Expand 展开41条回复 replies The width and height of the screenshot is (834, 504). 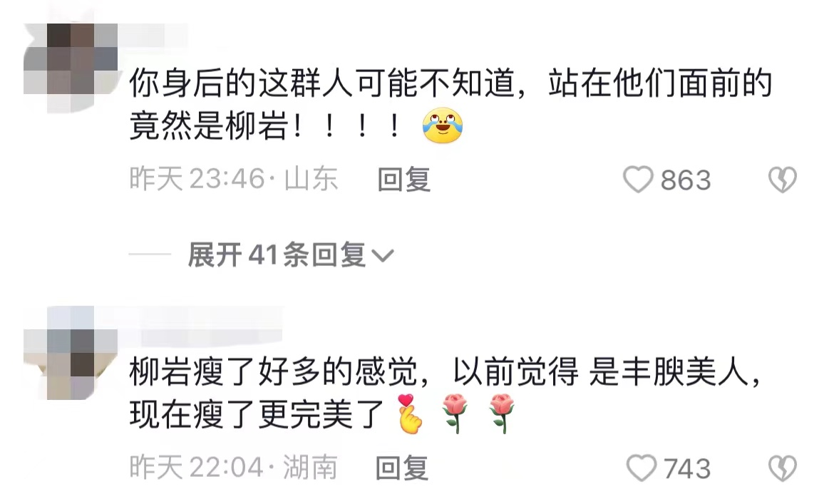pos(290,254)
